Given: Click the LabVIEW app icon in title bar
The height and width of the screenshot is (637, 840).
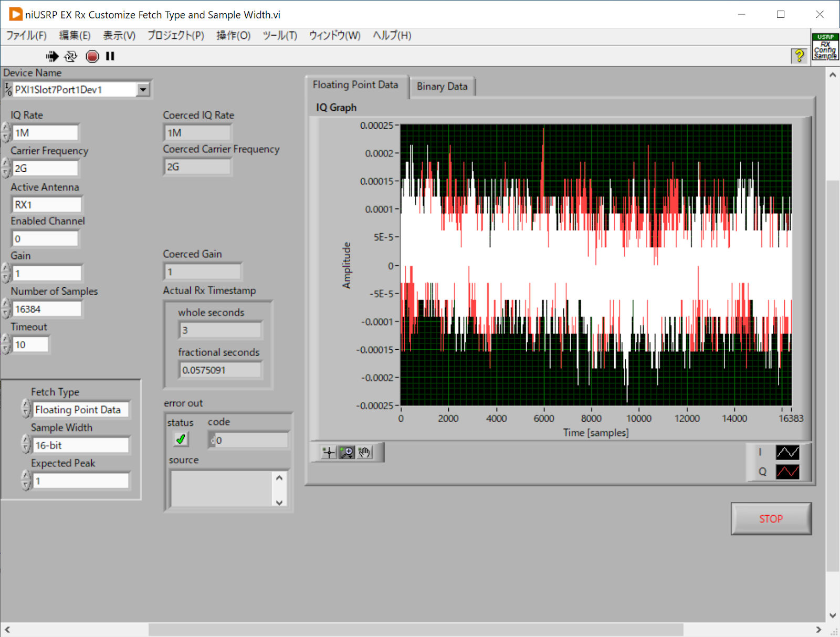Looking at the screenshot, I should pyautogui.click(x=16, y=14).
